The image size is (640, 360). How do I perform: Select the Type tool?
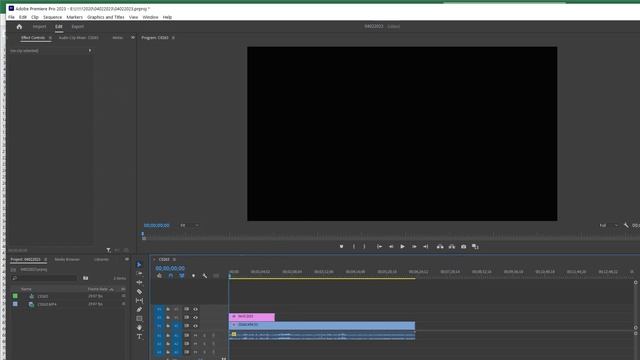click(x=139, y=336)
